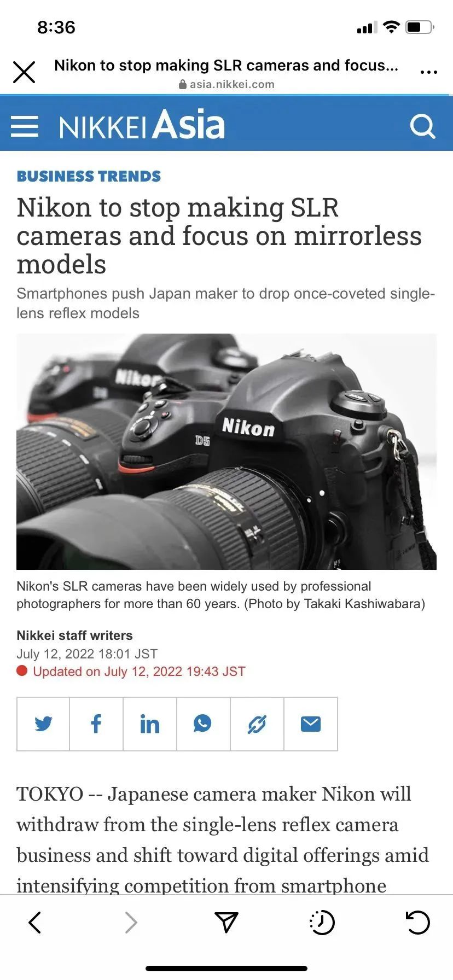453x980 pixels.
Task: Open the Business Trends section link
Action: [x=89, y=176]
